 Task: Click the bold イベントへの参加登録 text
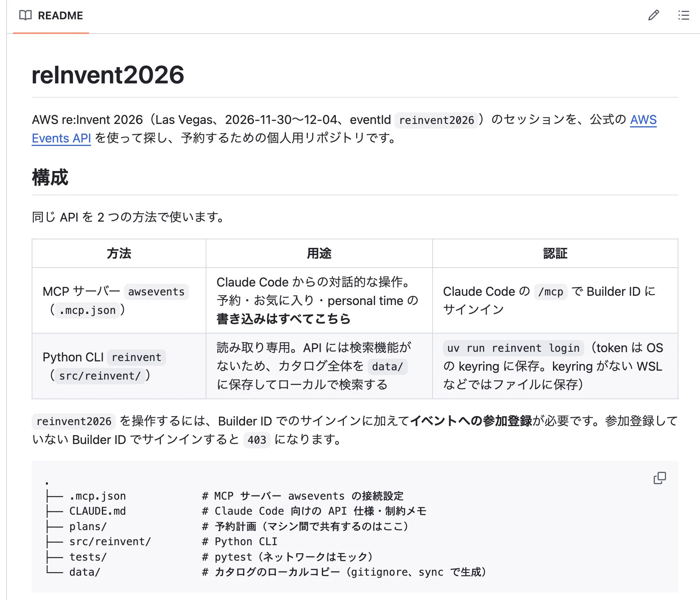point(471,421)
